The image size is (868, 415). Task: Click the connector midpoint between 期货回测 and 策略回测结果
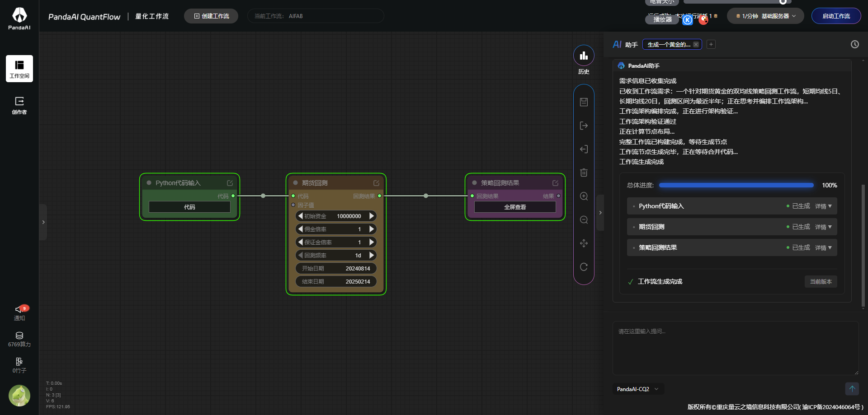click(x=426, y=196)
